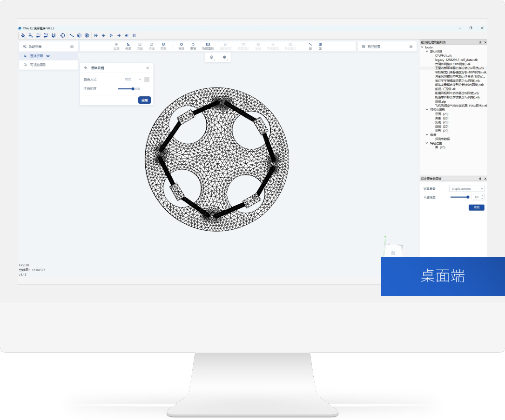
Task: Click the 探针 (probe) tool icon
Action: (x=182, y=46)
